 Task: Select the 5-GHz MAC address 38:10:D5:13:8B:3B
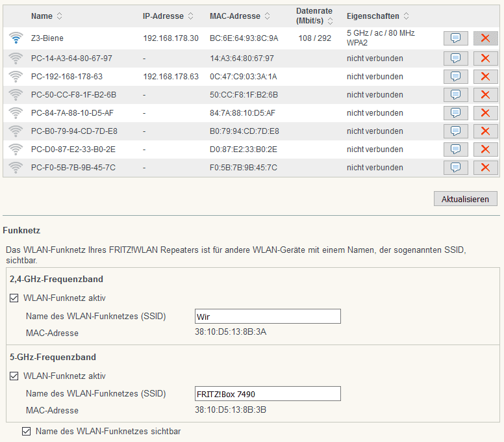(231, 410)
